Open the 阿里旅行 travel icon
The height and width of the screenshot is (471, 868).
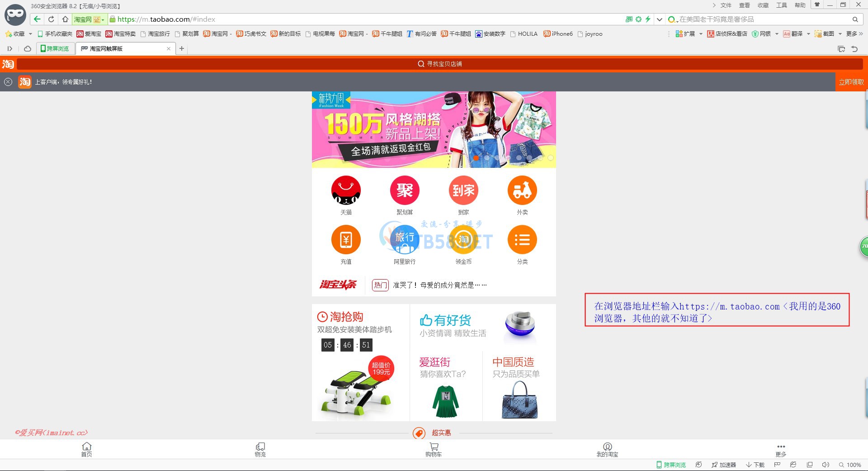tap(405, 240)
